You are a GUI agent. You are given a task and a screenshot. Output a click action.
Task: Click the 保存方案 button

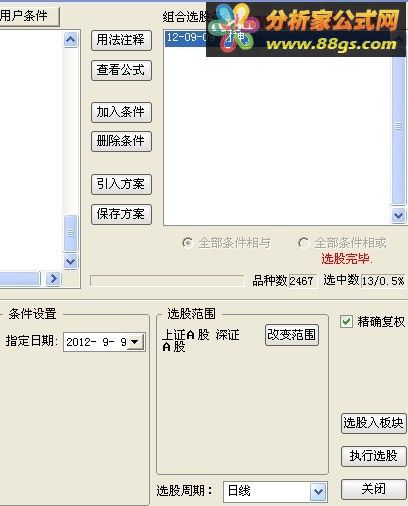[x=121, y=214]
